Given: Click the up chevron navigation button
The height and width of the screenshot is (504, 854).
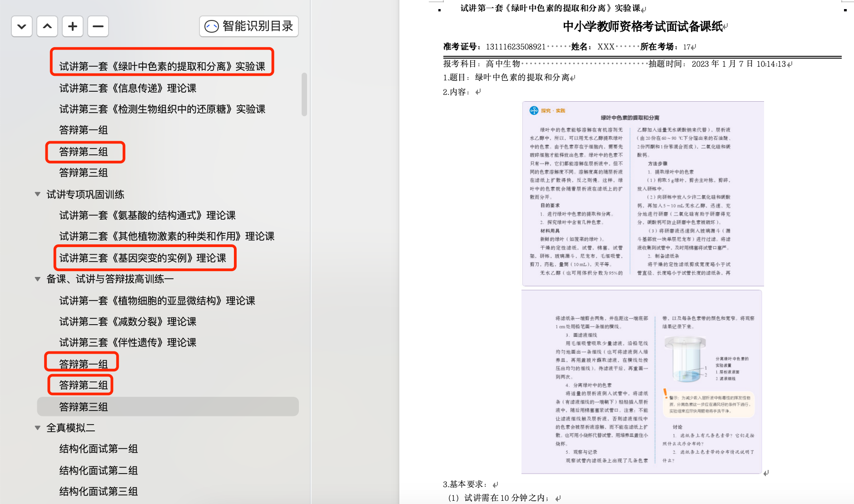Looking at the screenshot, I should pyautogui.click(x=47, y=26).
